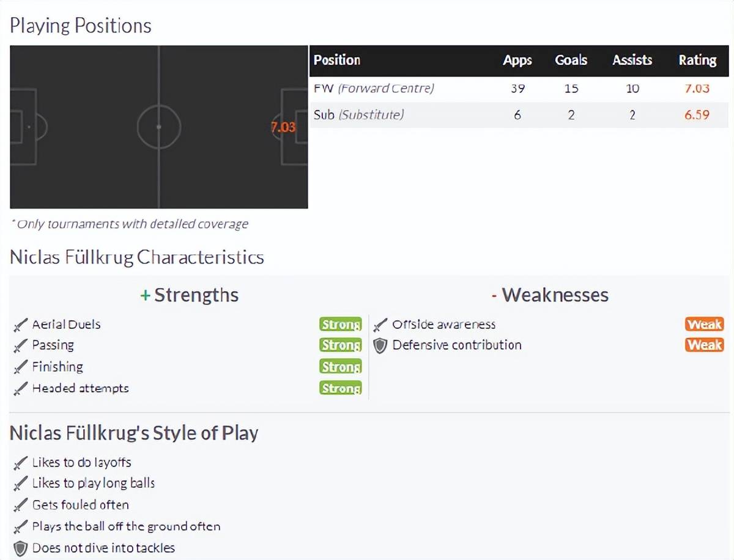The width and height of the screenshot is (734, 560).
Task: Click the Weak badge for Offside awareness
Action: pyautogui.click(x=705, y=325)
